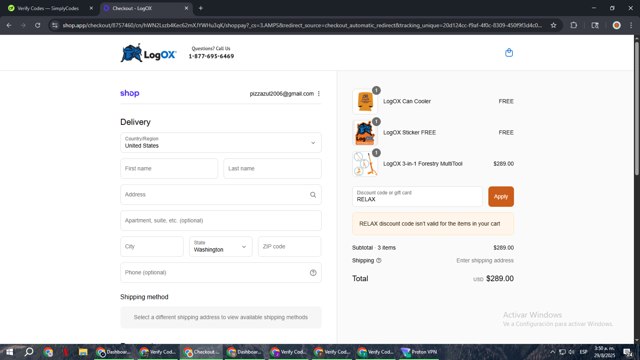
Task: Click the taskbar clock and date
Action: (604, 352)
